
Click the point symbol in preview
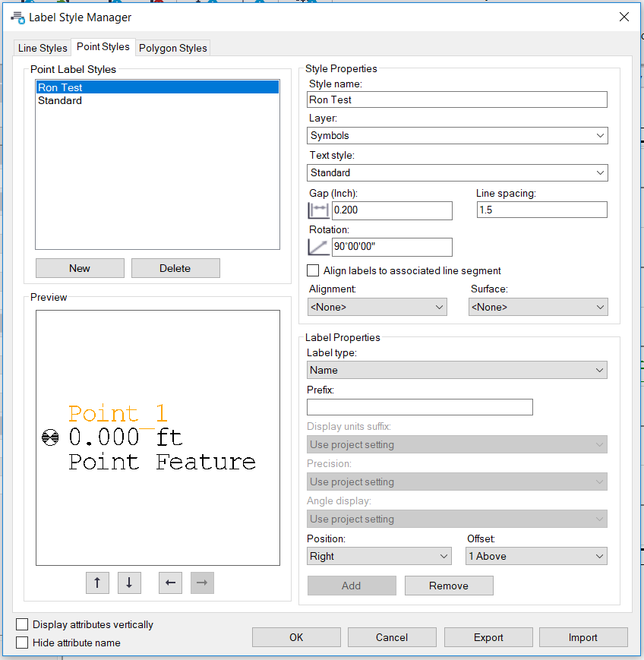click(x=50, y=437)
